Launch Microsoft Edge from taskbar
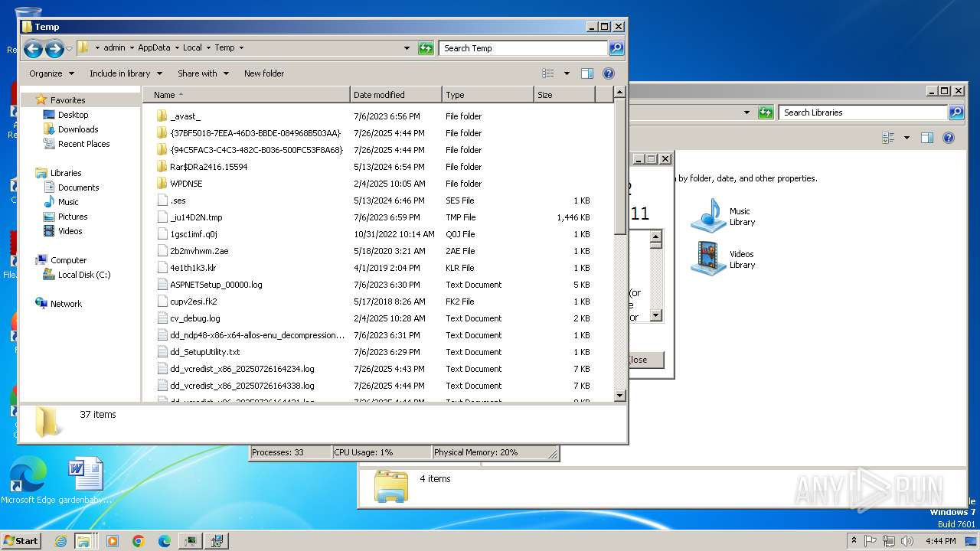The image size is (980, 551). coord(165,541)
